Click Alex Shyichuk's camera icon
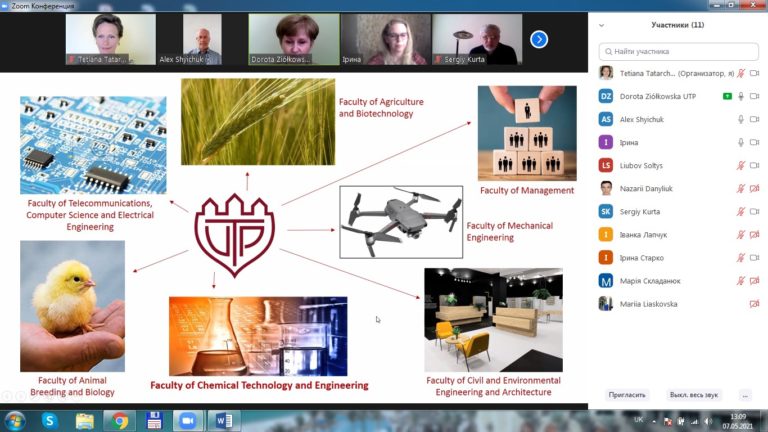 (754, 120)
